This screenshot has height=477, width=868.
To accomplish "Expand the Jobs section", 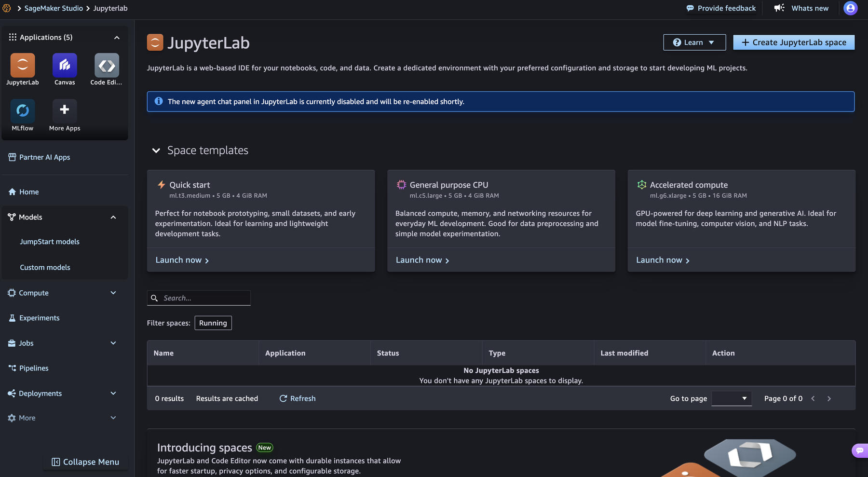I will [x=113, y=343].
